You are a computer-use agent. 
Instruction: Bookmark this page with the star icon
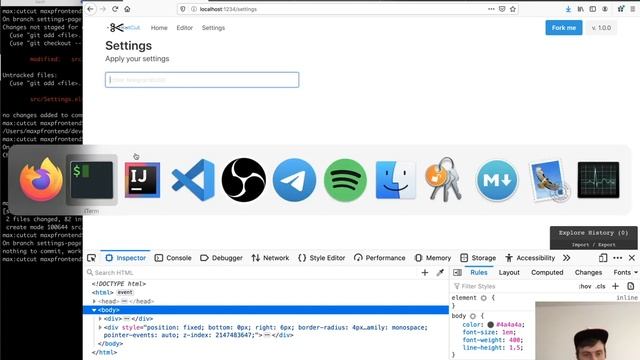(x=513, y=9)
